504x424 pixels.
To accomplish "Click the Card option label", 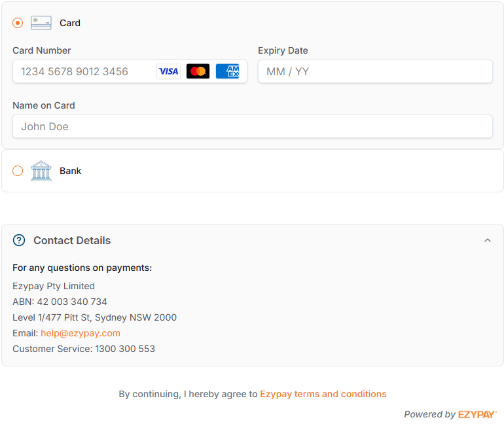I will coord(70,23).
